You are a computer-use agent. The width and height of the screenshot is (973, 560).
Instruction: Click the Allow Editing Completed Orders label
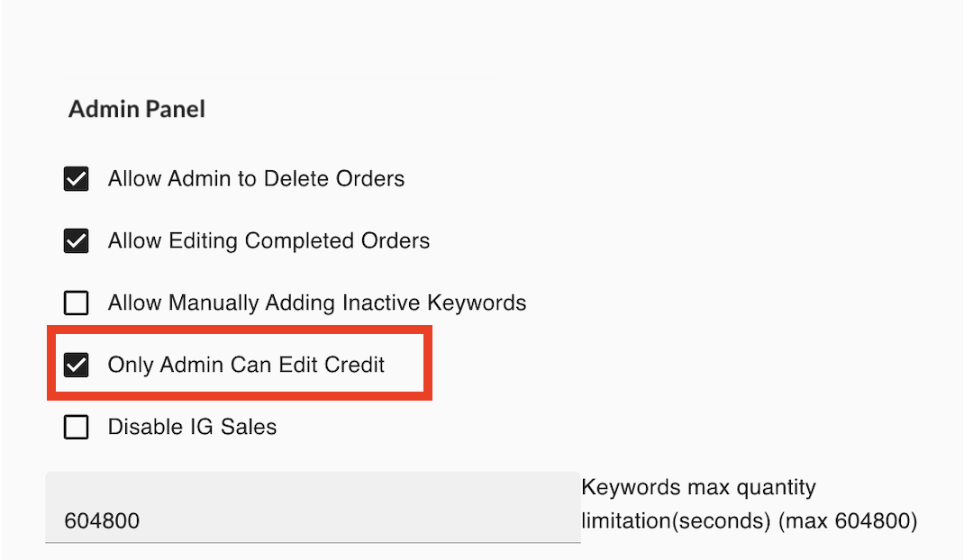click(268, 240)
